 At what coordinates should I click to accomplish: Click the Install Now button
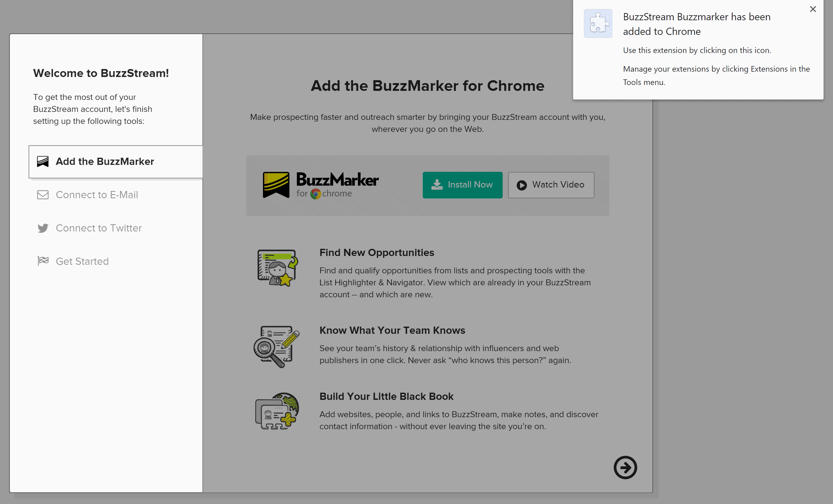pyautogui.click(x=462, y=185)
